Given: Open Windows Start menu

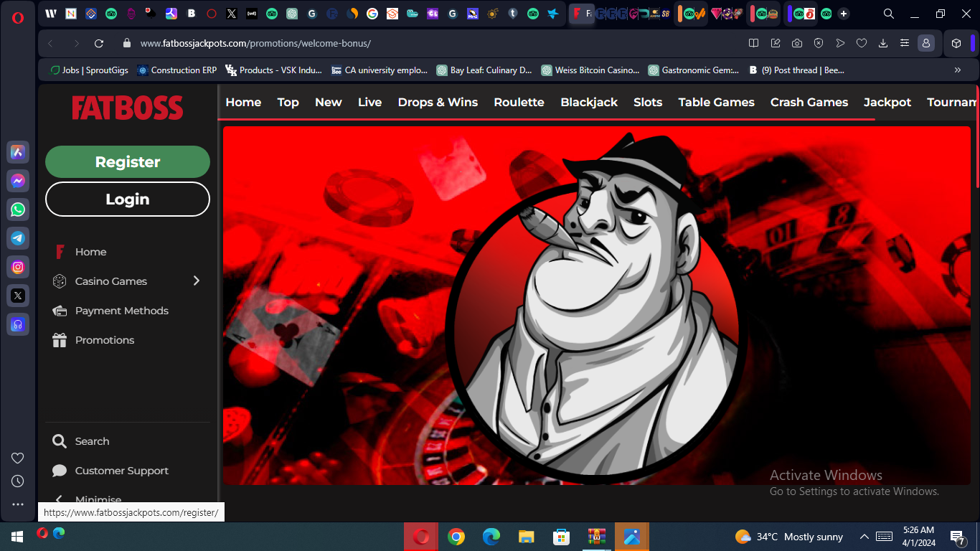Looking at the screenshot, I should [17, 537].
